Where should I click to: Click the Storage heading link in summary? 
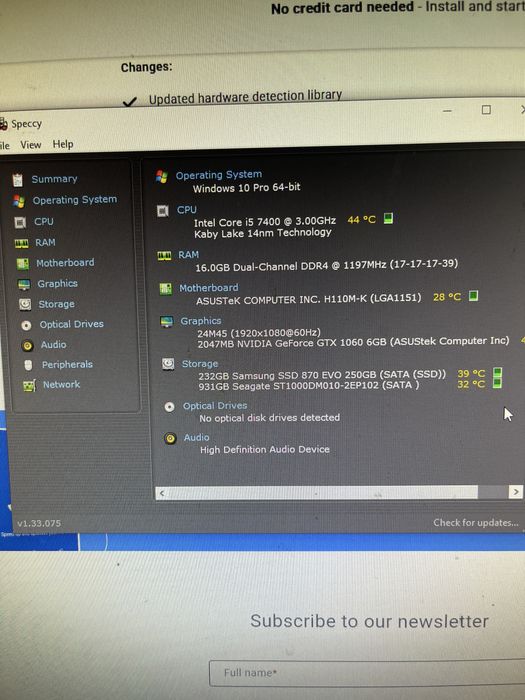coord(200,364)
